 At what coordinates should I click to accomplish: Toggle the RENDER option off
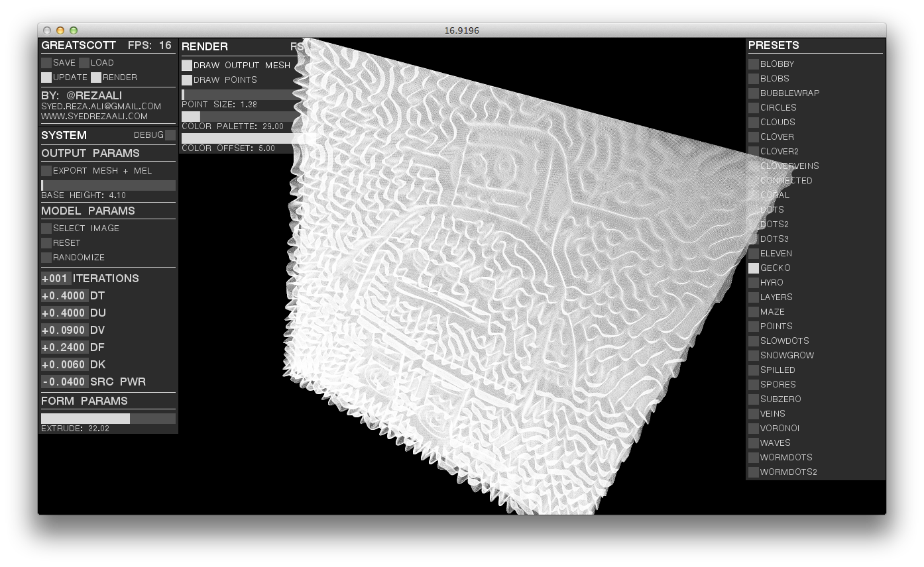click(x=95, y=77)
